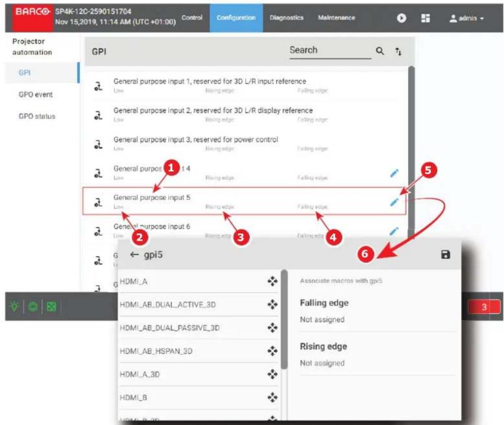Click the Rising edge heading in gpi5 panel
The image size is (504, 425).
click(323, 346)
